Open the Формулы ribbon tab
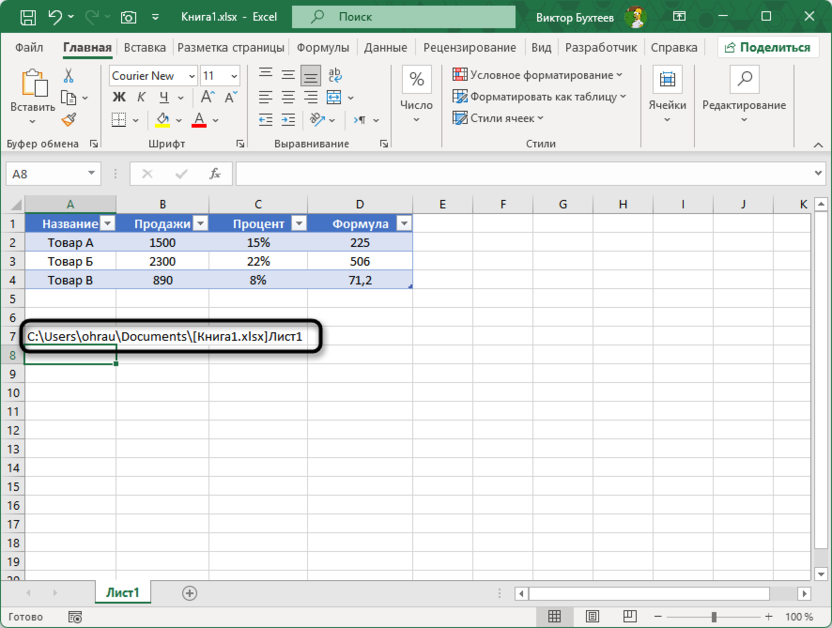The width and height of the screenshot is (832, 628). pos(322,47)
